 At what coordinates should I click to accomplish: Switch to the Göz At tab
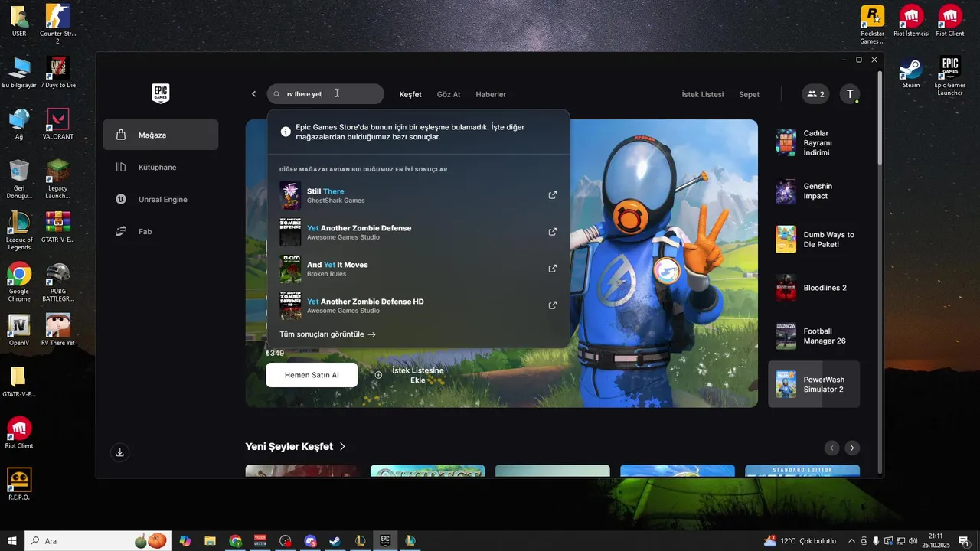click(449, 94)
